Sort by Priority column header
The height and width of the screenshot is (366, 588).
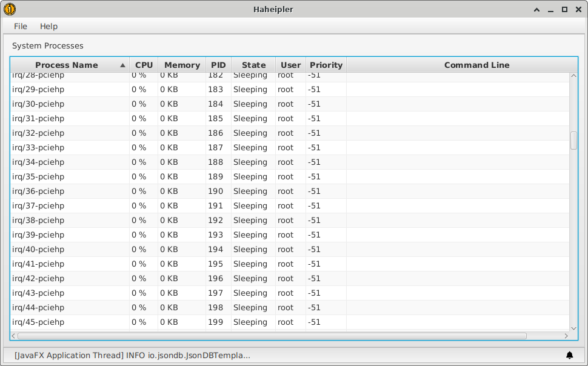326,65
